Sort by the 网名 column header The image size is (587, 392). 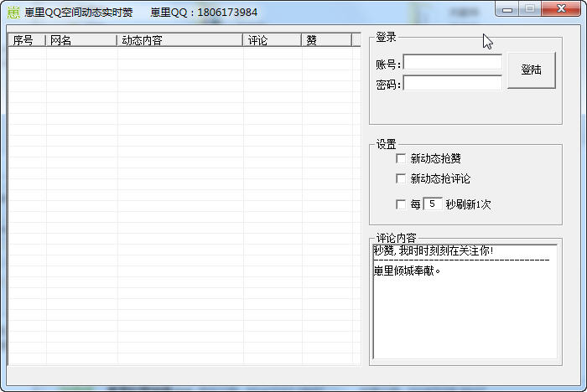[x=81, y=40]
